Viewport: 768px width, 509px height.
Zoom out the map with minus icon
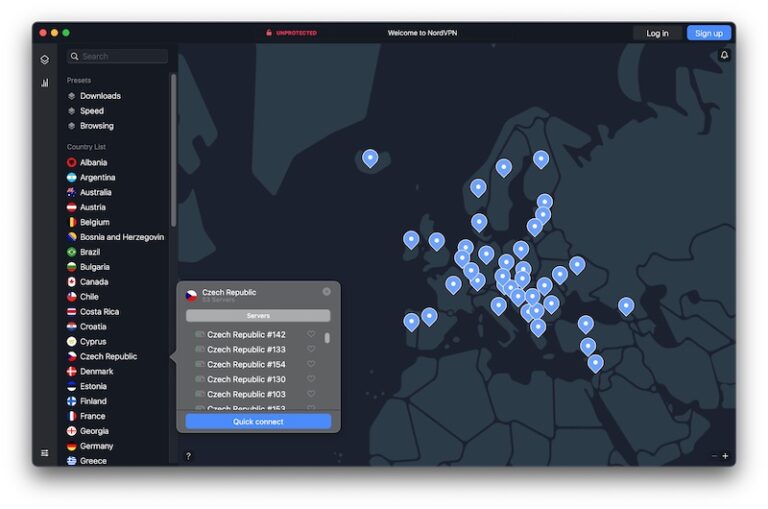[714, 456]
